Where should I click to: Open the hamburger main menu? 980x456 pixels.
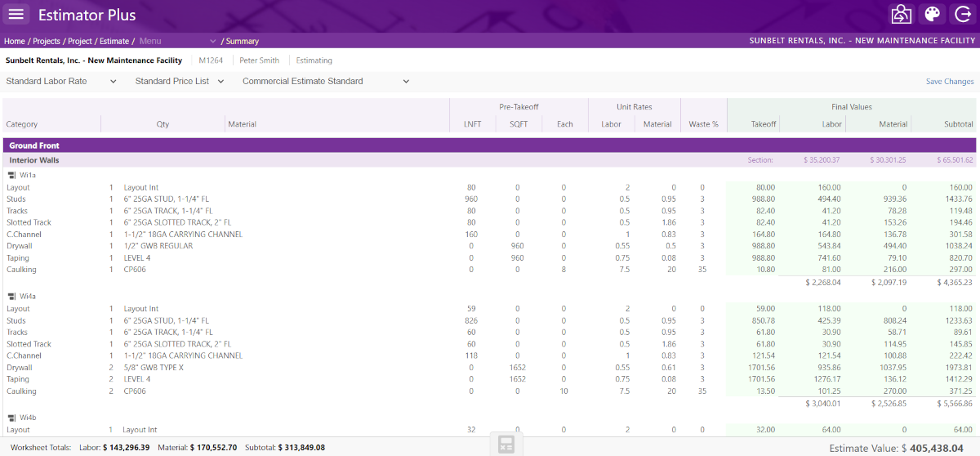pos(17,15)
